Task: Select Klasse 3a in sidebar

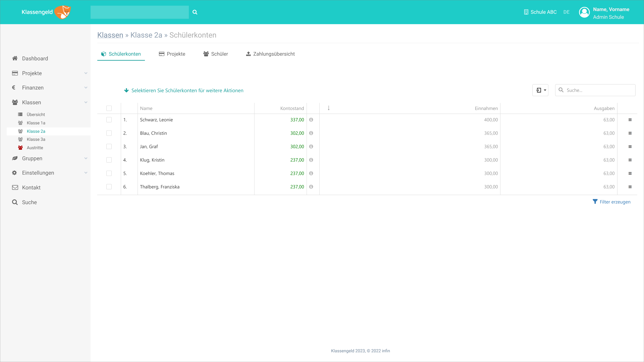Action: 36,139
